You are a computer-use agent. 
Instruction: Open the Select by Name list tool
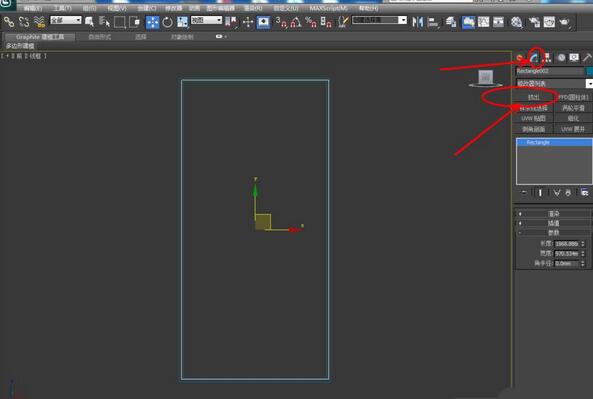point(104,22)
